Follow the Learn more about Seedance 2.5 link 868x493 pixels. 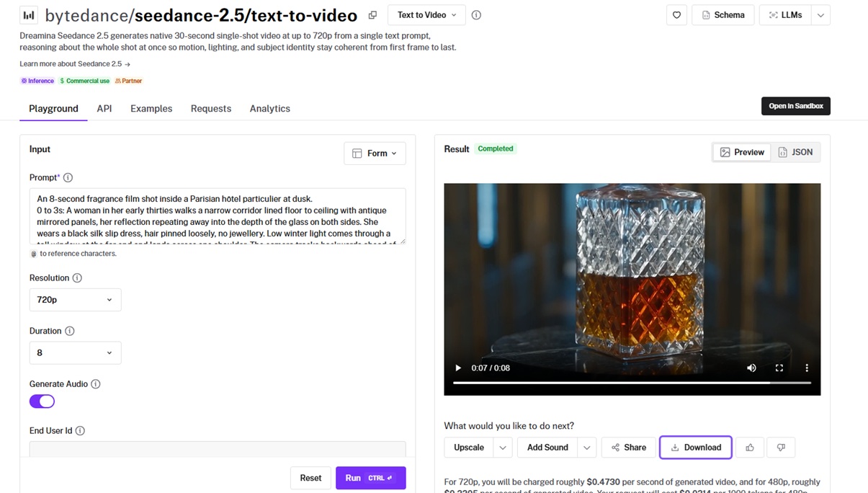pos(75,64)
